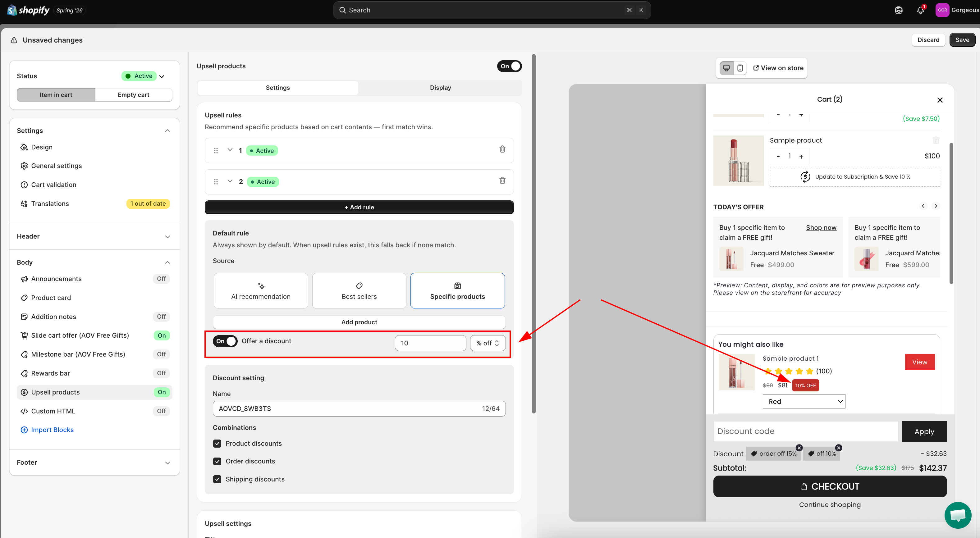The image size is (980, 538).
Task: Uncheck Order discounts combination
Action: point(217,461)
